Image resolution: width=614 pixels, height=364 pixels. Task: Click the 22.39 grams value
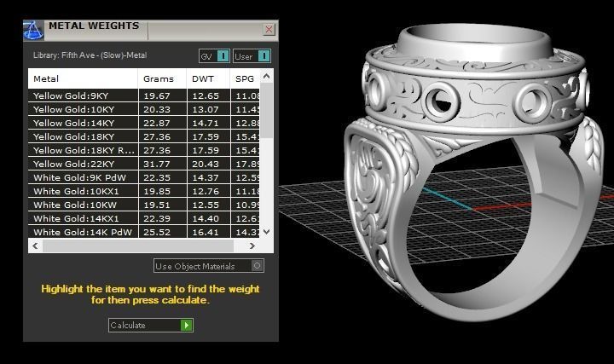[157, 219]
